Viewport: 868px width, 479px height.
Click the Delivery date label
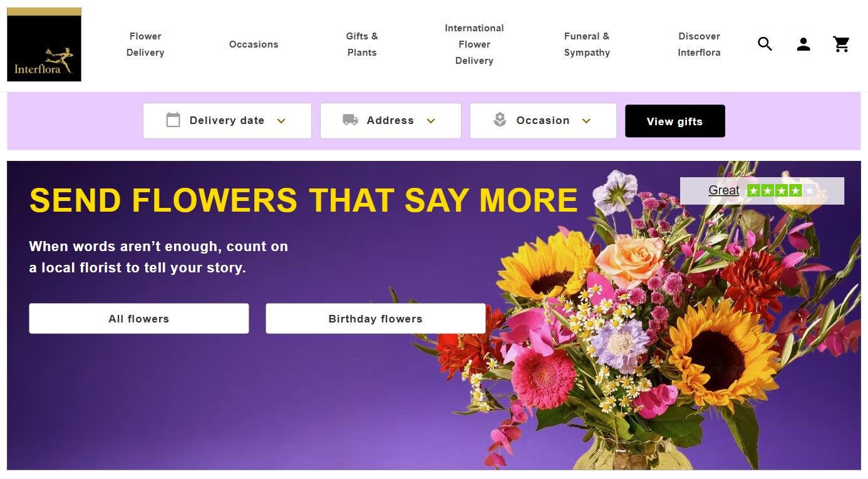(227, 120)
